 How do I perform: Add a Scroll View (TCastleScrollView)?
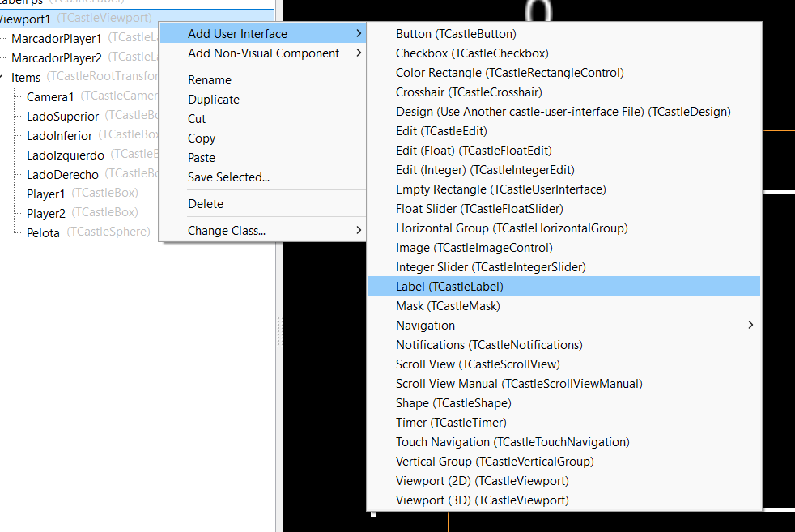564,364
